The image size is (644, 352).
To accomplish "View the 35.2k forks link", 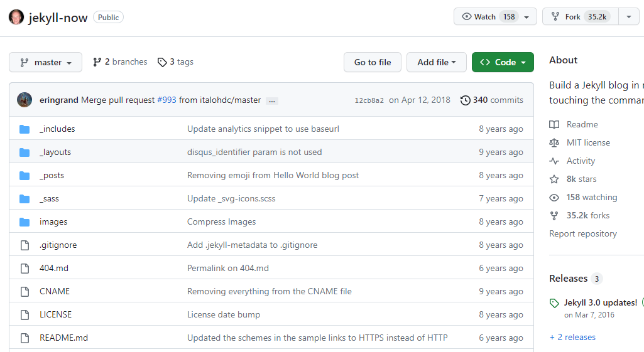I will (x=579, y=215).
